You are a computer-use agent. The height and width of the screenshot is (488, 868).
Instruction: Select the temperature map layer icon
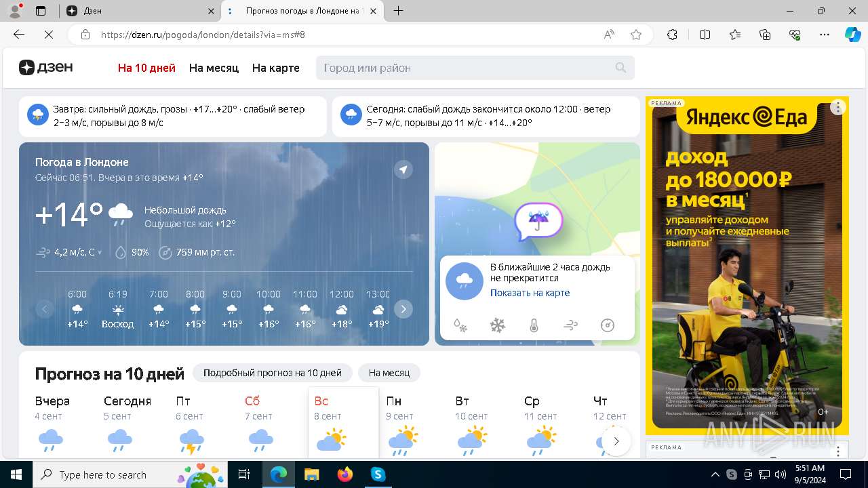click(534, 325)
